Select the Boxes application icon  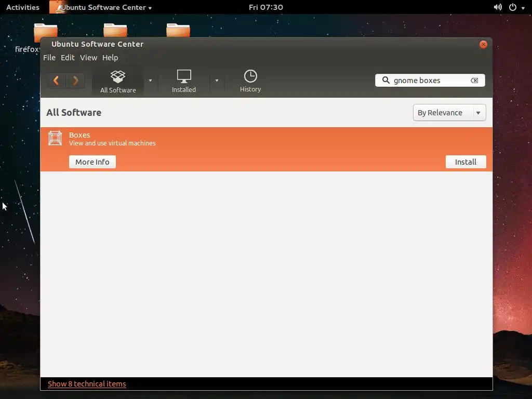(x=55, y=138)
